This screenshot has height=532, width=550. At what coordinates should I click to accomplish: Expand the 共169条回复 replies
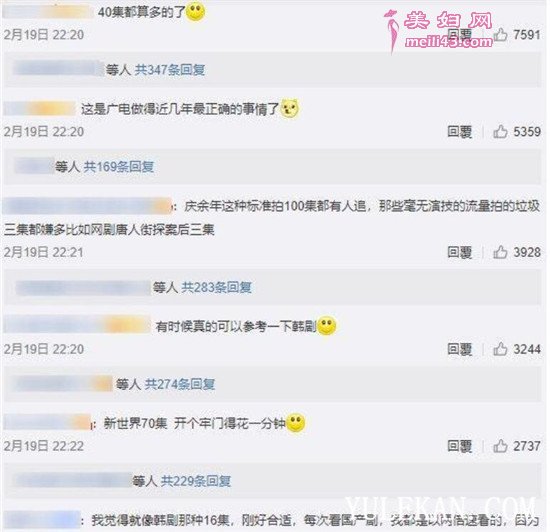pyautogui.click(x=119, y=167)
